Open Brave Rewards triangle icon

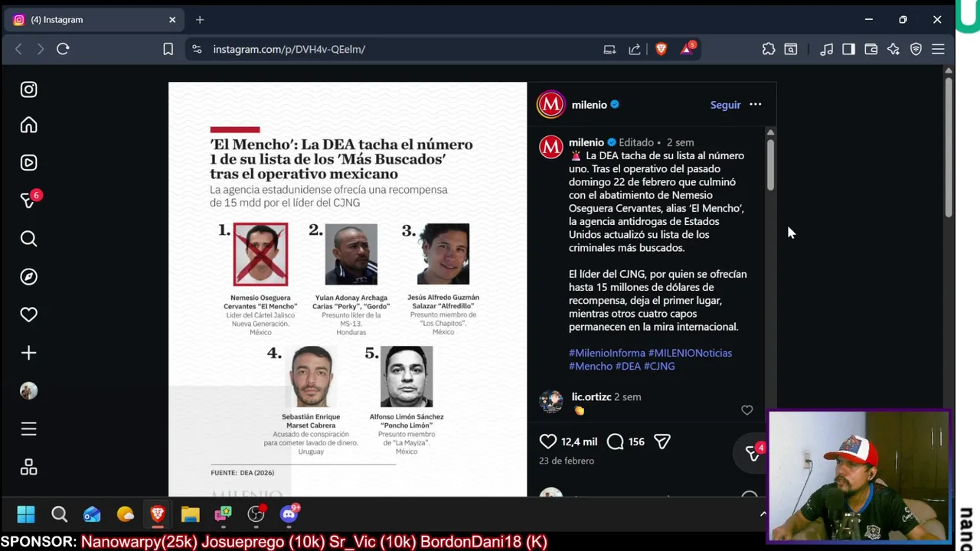click(688, 48)
